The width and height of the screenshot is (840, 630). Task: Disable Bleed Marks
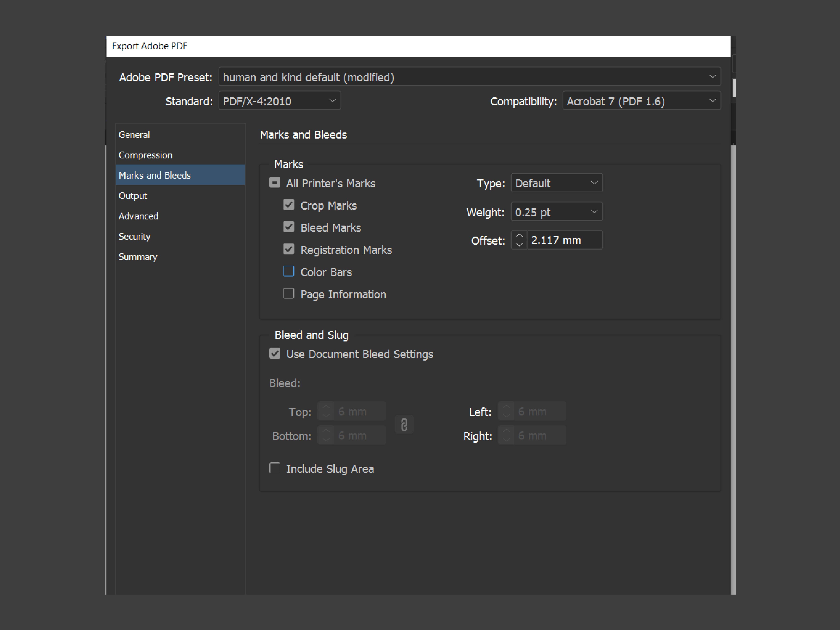pyautogui.click(x=289, y=227)
